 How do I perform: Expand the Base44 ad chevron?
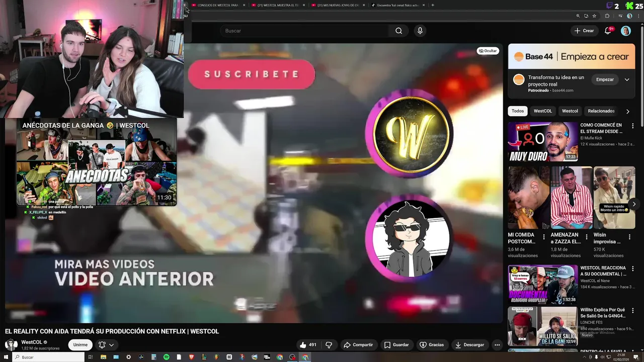(627, 79)
